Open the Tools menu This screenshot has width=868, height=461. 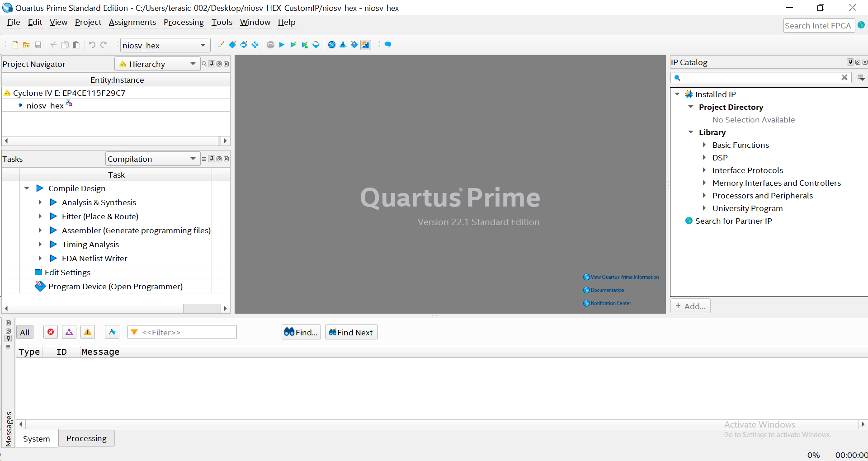coord(222,22)
